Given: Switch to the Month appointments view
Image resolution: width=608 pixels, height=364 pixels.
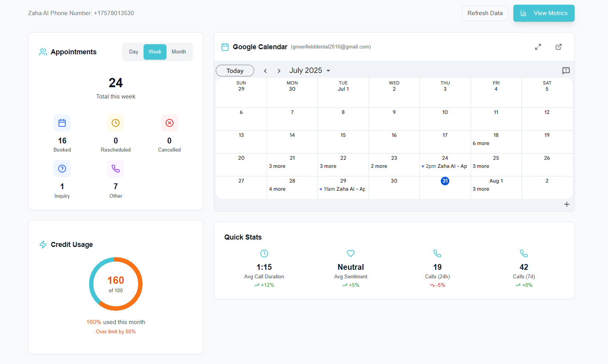Looking at the screenshot, I should click(x=179, y=52).
